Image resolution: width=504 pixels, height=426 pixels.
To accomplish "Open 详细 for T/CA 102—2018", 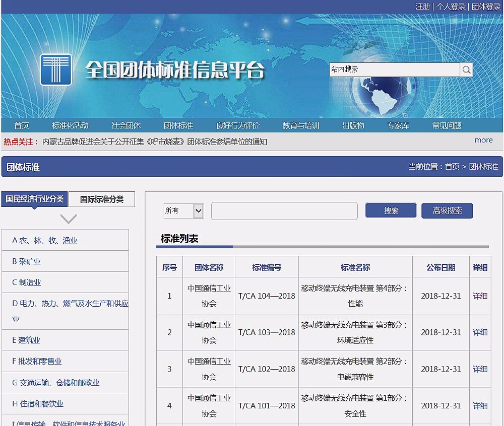I will (x=480, y=369).
